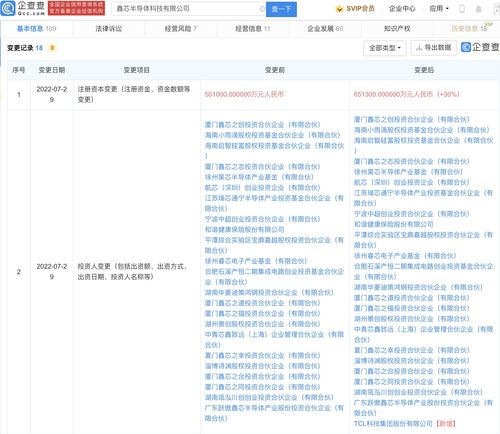This screenshot has height=434, width=500.
Task: Open 和谐健康保险股份有限公司 in 变更前 column
Action: pyautogui.click(x=244, y=229)
